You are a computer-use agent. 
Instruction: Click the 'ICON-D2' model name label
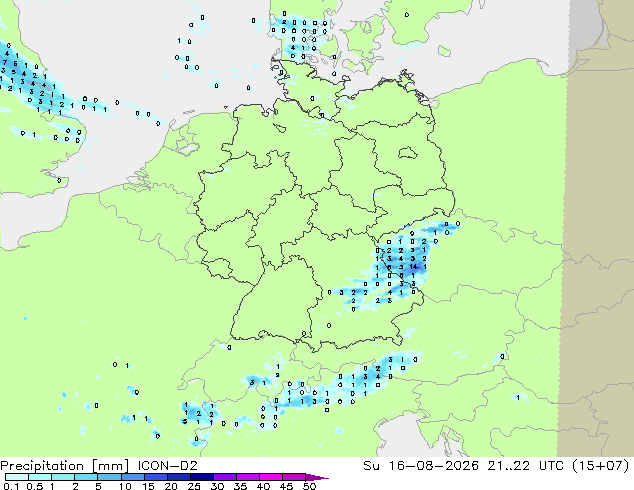click(167, 466)
